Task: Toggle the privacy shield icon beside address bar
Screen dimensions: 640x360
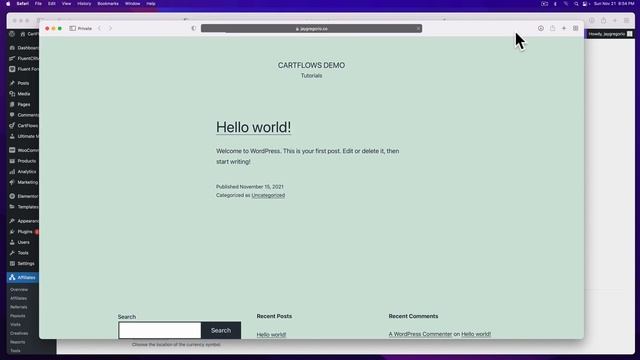Action: tap(193, 28)
